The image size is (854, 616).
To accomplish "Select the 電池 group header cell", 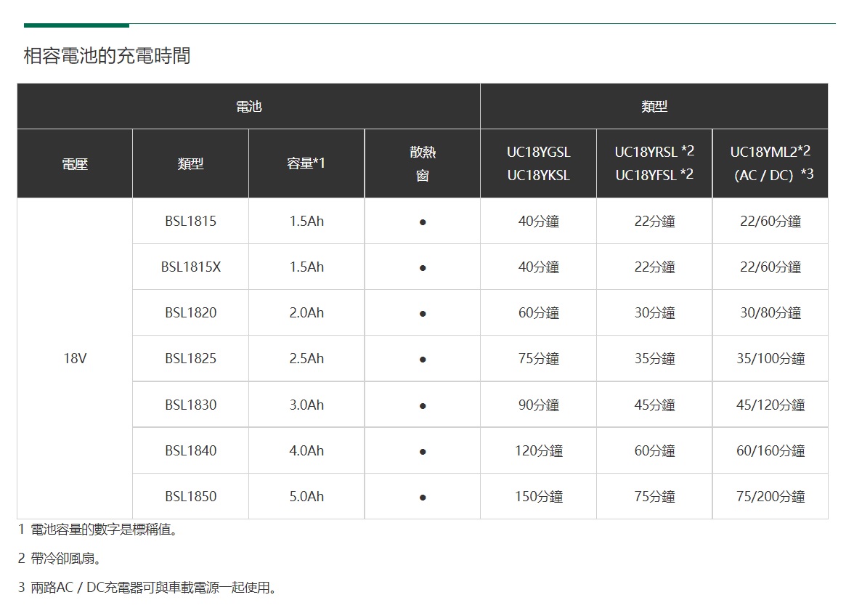I will [x=248, y=107].
